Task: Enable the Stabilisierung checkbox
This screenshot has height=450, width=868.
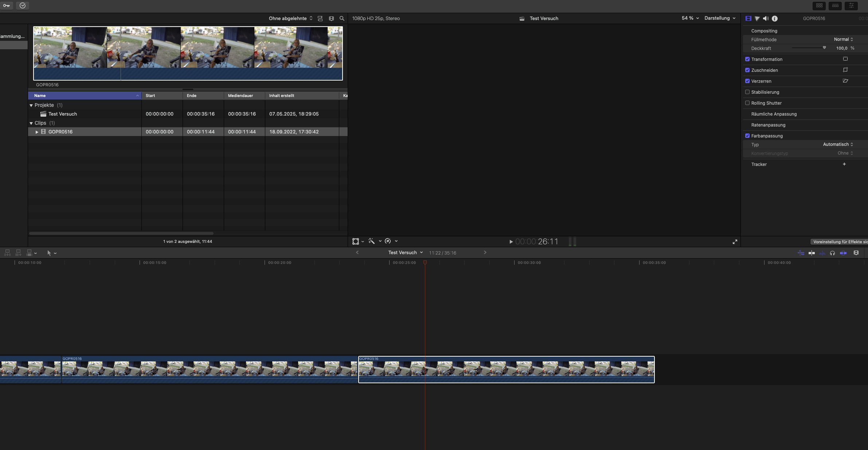Action: [747, 92]
